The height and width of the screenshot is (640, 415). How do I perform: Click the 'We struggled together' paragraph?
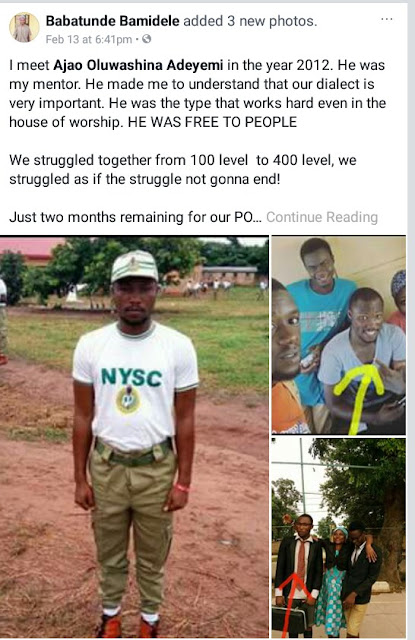tap(183, 169)
